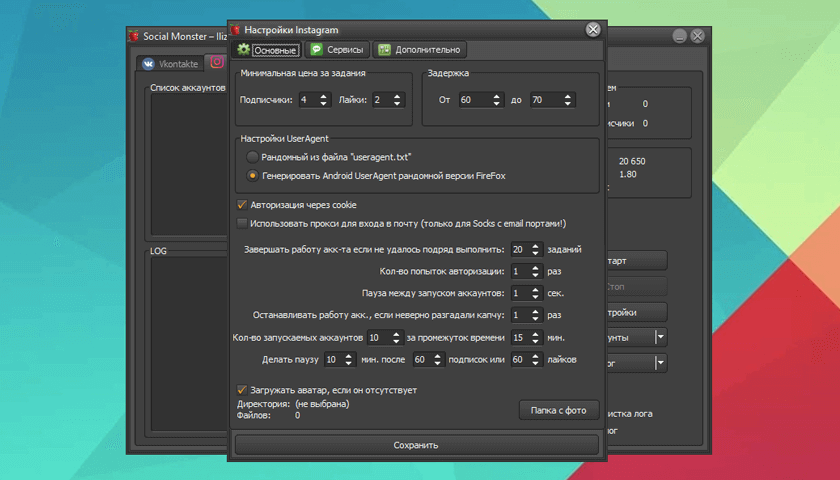This screenshot has width=840, height=480.
Task: Click the Папка с фото button
Action: coord(559,410)
